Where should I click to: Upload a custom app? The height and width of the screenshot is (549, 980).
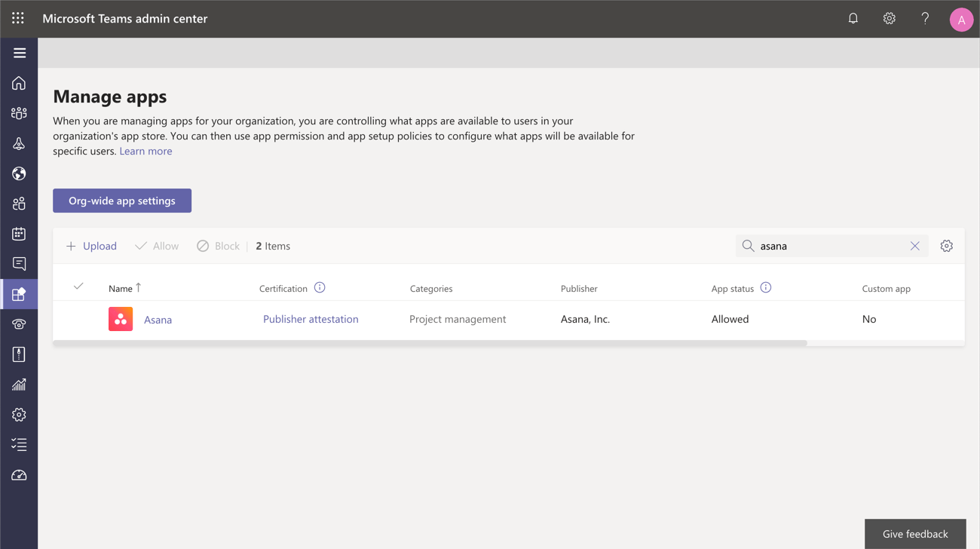(91, 246)
